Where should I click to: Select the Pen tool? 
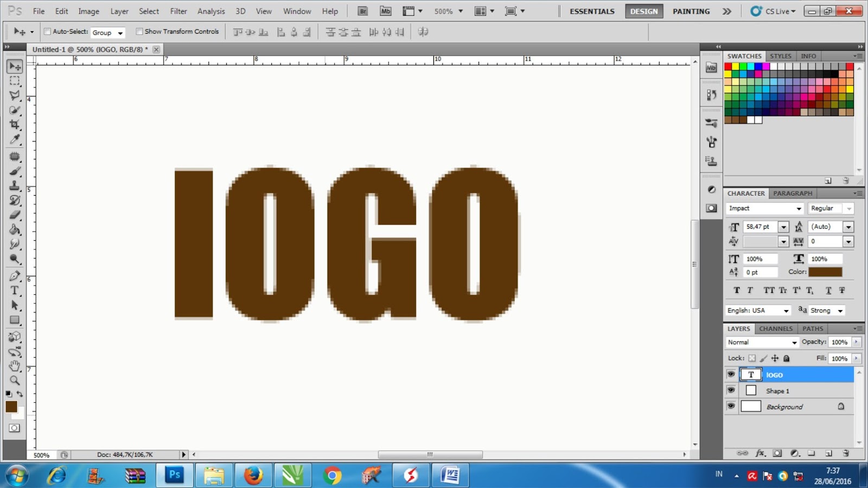coord(15,275)
